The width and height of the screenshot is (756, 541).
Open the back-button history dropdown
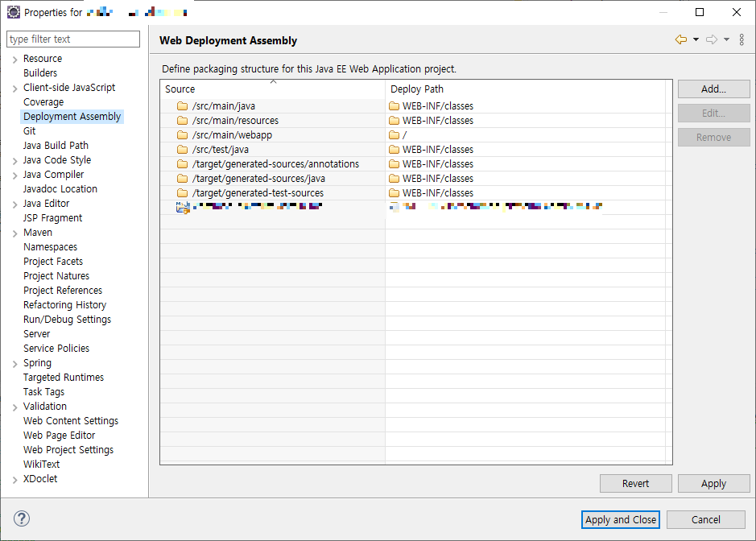(696, 39)
